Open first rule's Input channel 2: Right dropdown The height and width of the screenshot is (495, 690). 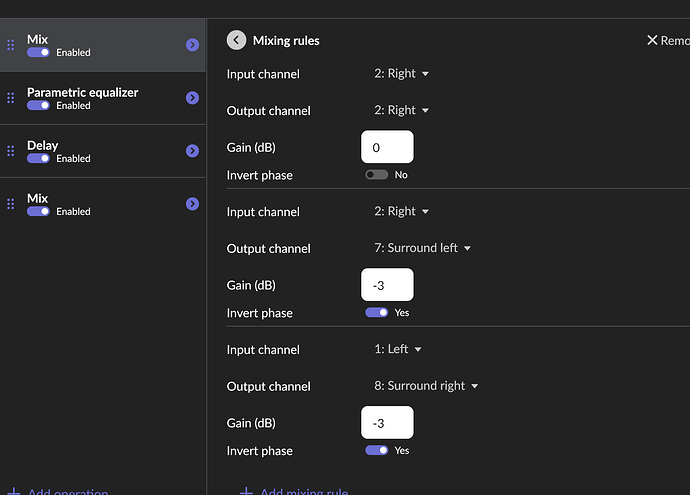(401, 73)
